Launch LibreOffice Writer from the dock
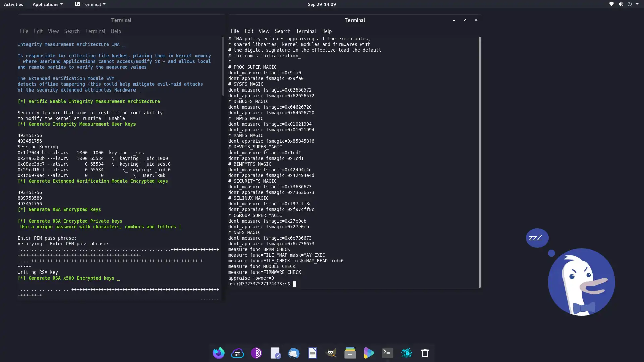Viewport: 644px width, 362px height. tap(313, 353)
